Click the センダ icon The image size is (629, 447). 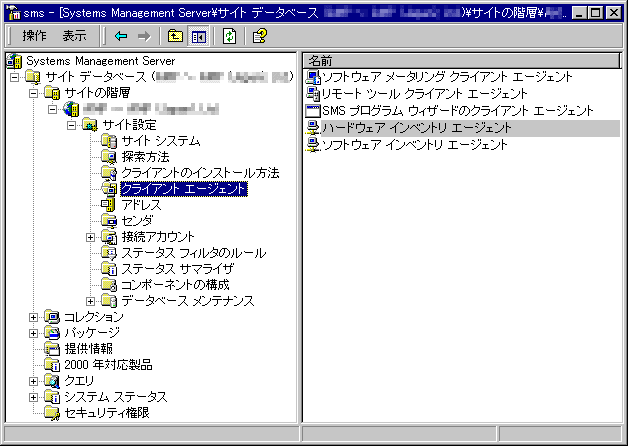(x=109, y=221)
